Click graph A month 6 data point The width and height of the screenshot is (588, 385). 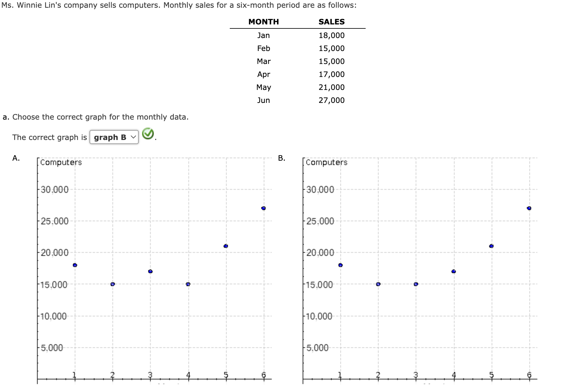click(x=263, y=208)
